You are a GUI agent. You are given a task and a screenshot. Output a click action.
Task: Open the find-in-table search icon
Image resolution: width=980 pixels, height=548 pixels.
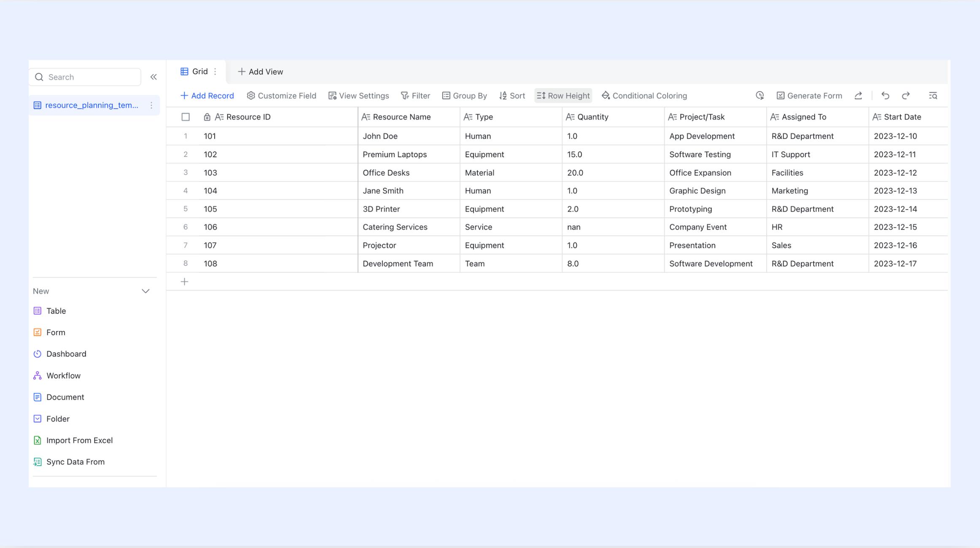tap(933, 96)
